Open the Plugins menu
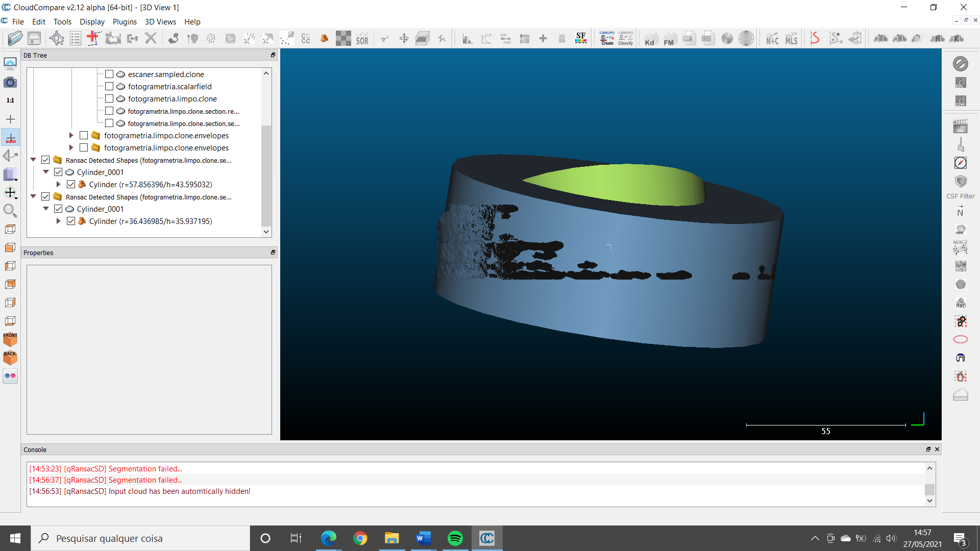The width and height of the screenshot is (980, 551). click(125, 21)
